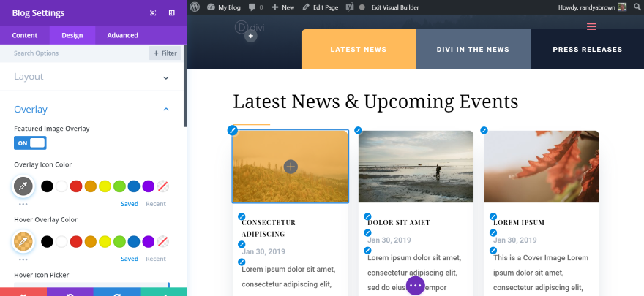Image resolution: width=644 pixels, height=296 pixels.
Task: Pick blue swatch for Overlay Icon Color
Action: [134, 186]
